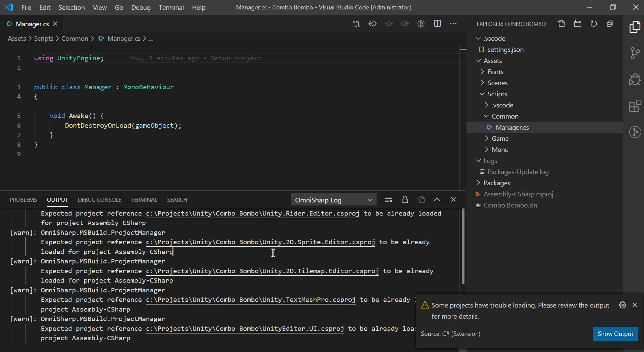Expand the Fonts folder
The height and width of the screenshot is (352, 644).
click(x=495, y=72)
